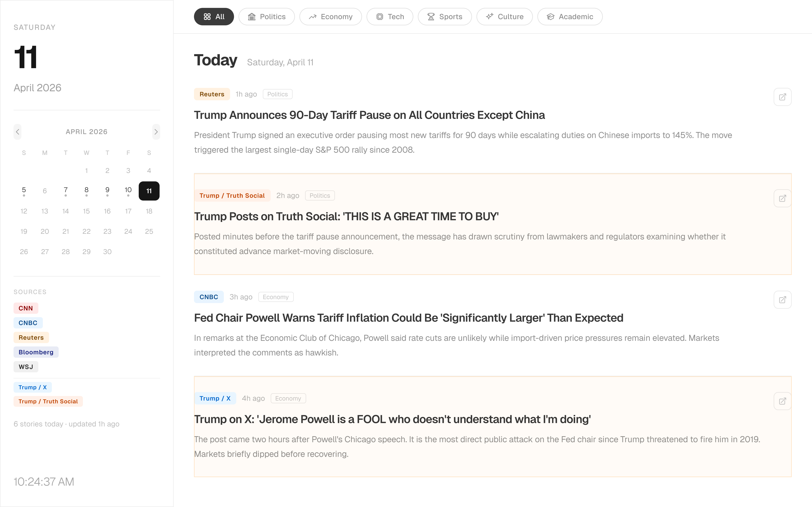Toggle the CNN source filter
Image resolution: width=812 pixels, height=507 pixels.
pos(26,308)
